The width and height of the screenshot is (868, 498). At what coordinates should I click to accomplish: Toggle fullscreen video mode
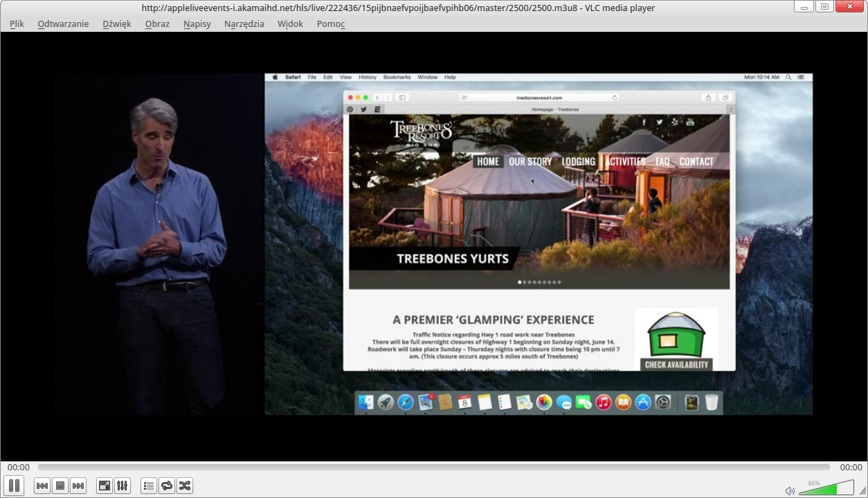(x=104, y=486)
